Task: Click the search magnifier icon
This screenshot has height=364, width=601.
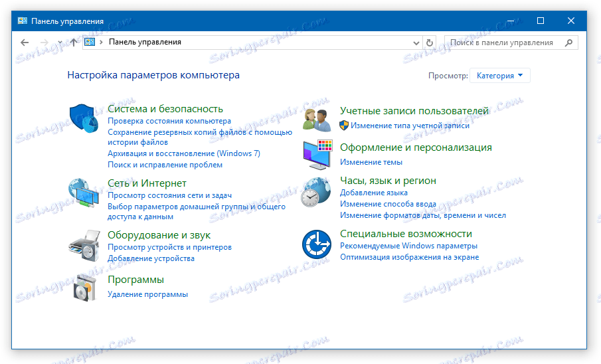Action: tap(569, 43)
